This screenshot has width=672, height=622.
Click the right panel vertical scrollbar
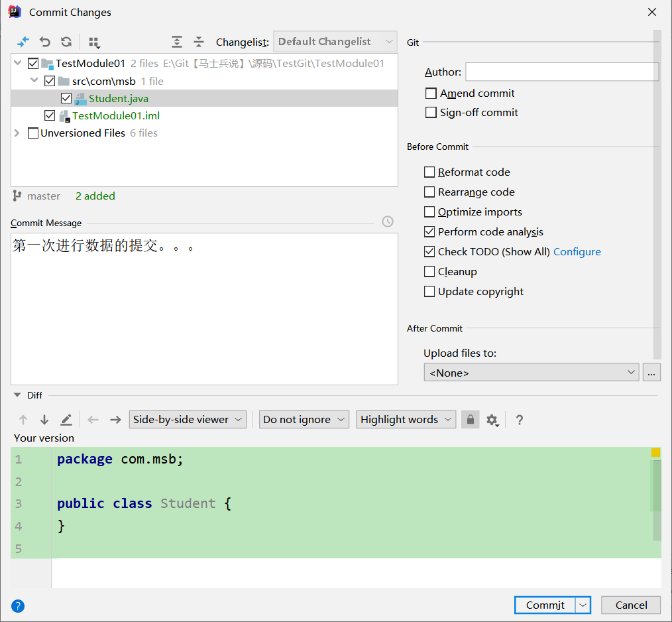pos(657,194)
